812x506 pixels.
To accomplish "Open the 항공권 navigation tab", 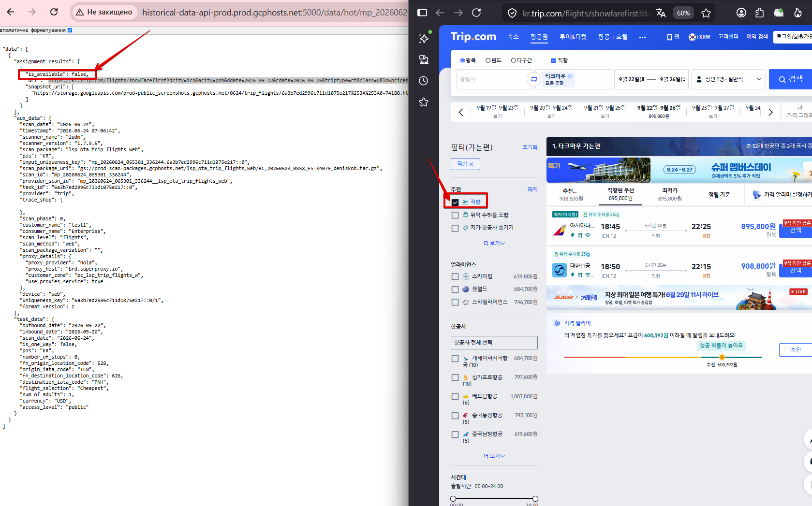I will (x=539, y=37).
